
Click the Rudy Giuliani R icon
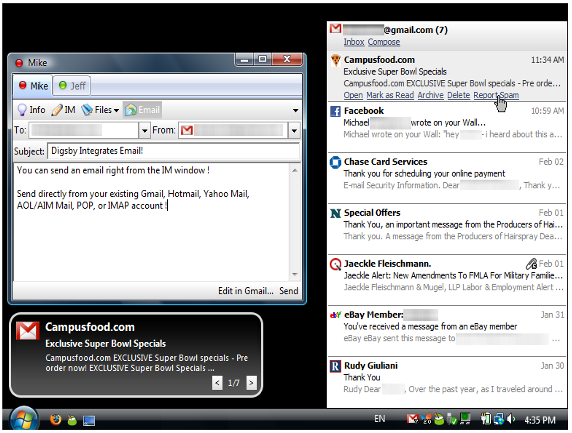click(335, 366)
